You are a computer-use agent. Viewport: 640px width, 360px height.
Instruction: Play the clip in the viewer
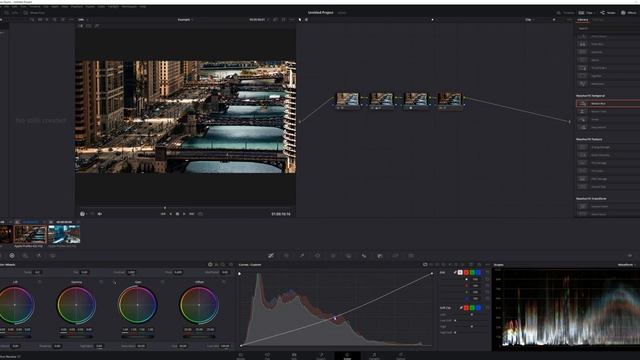(184, 214)
